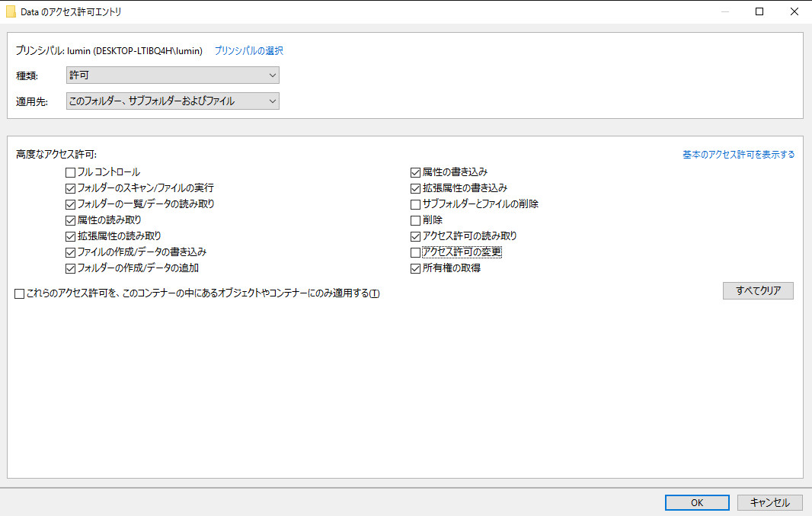Screen dimensions: 812x516
Task: Uncheck アクセス許可の読み取り checkbox
Action: click(415, 237)
